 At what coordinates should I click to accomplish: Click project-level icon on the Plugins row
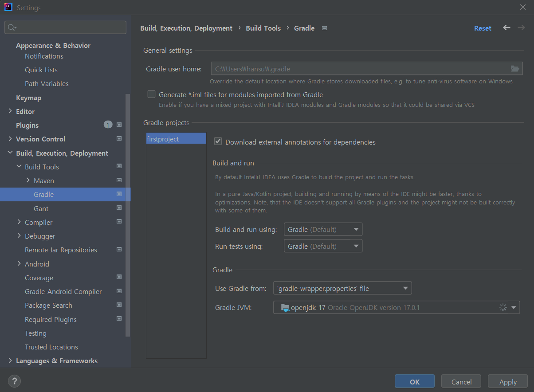point(119,125)
